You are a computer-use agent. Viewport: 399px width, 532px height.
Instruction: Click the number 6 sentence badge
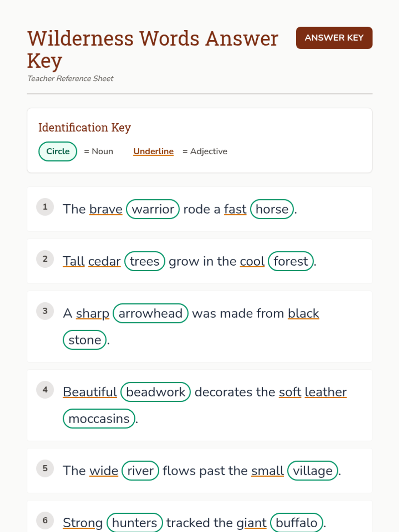(45, 520)
